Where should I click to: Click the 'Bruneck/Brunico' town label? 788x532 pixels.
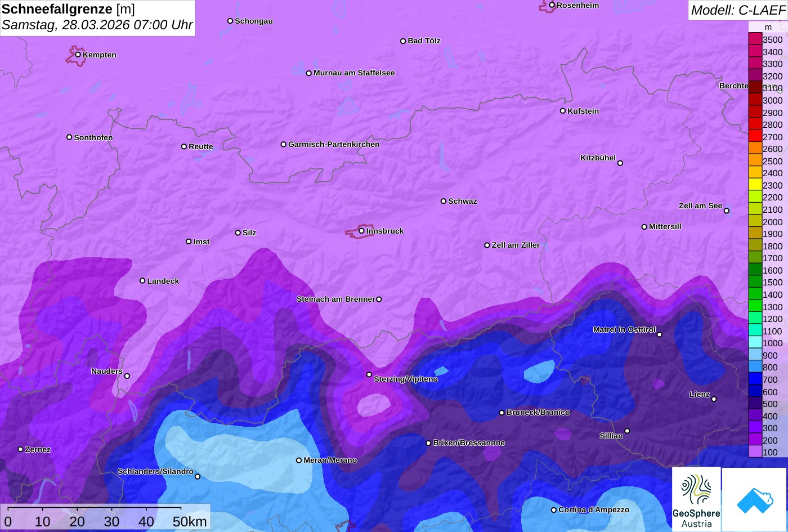point(538,412)
